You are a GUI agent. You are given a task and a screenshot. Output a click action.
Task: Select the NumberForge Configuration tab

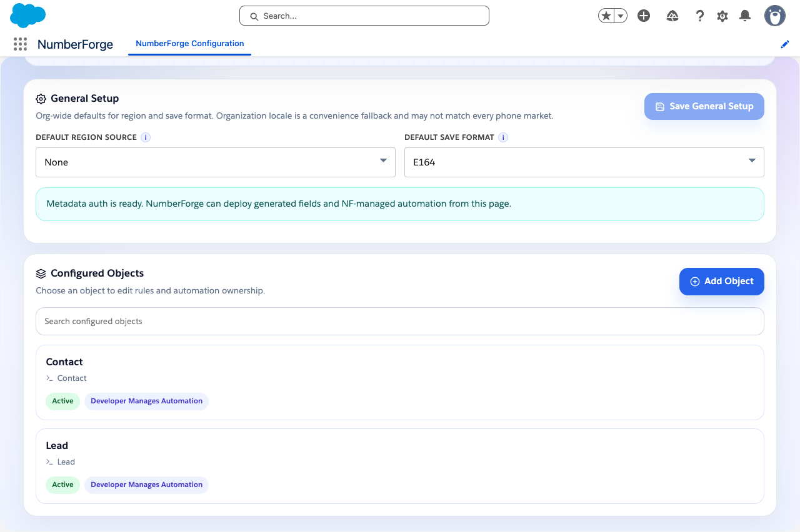click(x=190, y=44)
